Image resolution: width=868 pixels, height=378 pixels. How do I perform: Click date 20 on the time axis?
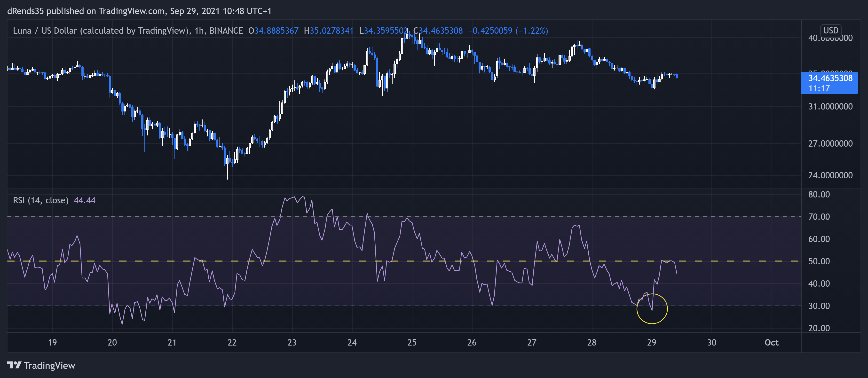(112, 343)
